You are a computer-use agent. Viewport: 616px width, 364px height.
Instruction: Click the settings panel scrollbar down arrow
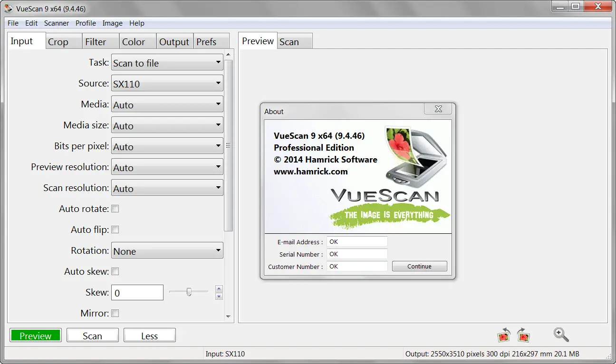[229, 316]
